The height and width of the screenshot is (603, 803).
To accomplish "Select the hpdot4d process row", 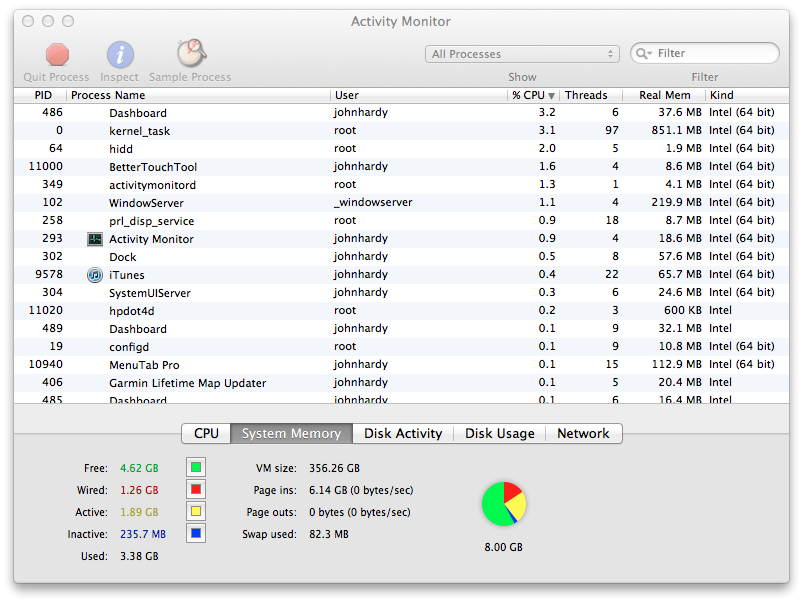I will [x=402, y=310].
